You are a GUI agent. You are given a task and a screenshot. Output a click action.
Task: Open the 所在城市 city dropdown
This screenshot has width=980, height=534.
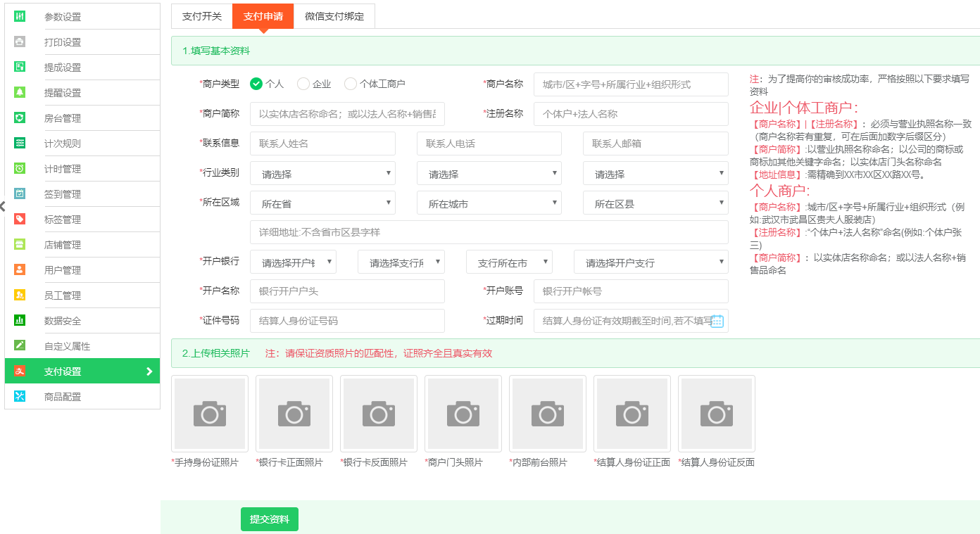coord(489,203)
